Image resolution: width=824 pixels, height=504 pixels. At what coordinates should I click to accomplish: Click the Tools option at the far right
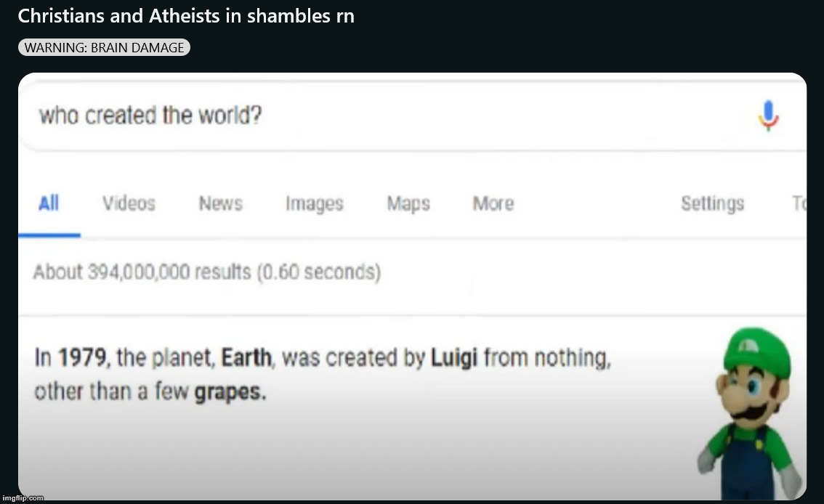tap(801, 204)
